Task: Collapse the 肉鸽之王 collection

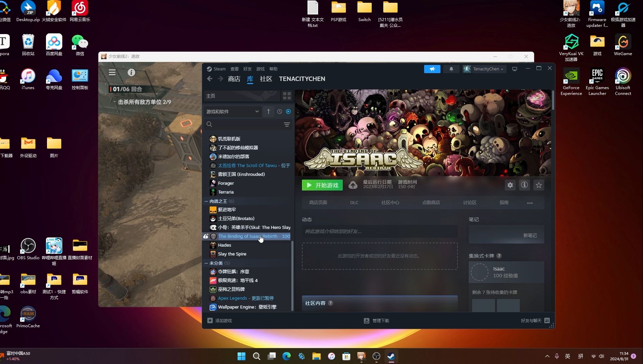Action: pyautogui.click(x=206, y=201)
